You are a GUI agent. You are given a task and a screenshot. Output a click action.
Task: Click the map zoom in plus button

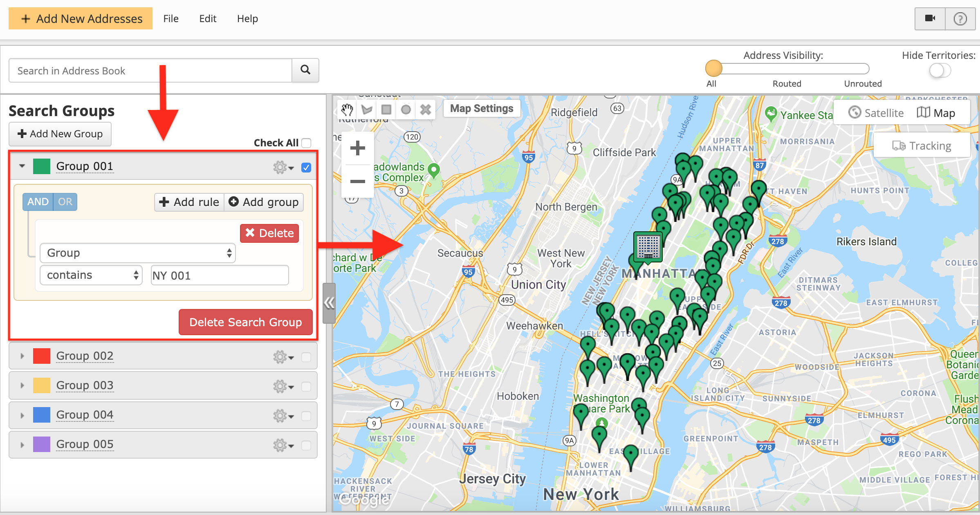[x=358, y=148]
